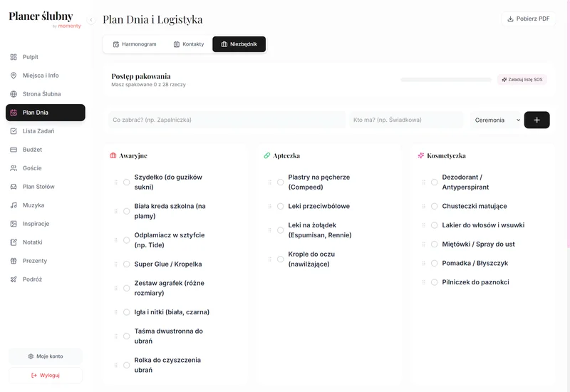Viewport: 570px width, 392px height.
Task: Open Moje konto account settings
Action: [x=46, y=356]
